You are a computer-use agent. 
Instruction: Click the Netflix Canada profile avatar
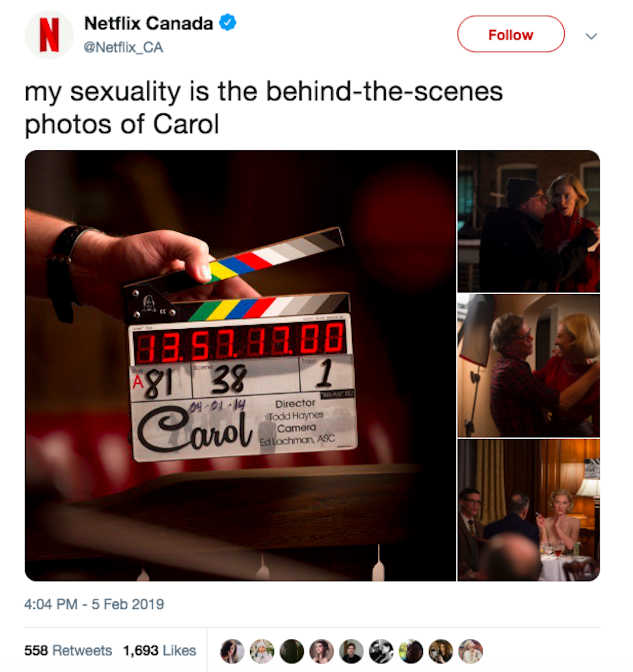point(49,35)
